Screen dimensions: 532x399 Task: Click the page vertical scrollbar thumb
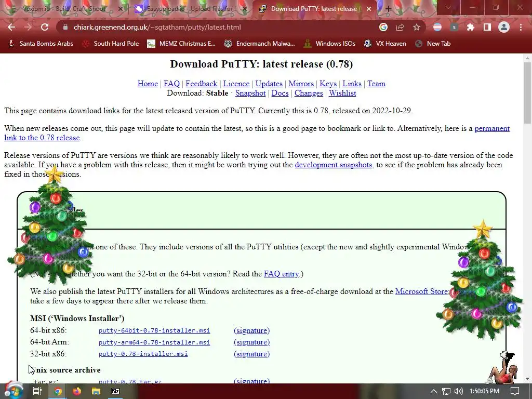527,92
